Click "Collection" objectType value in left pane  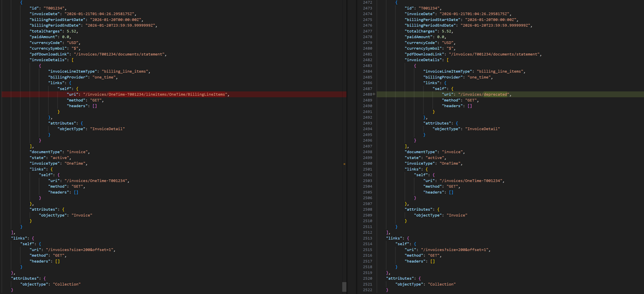(67, 284)
